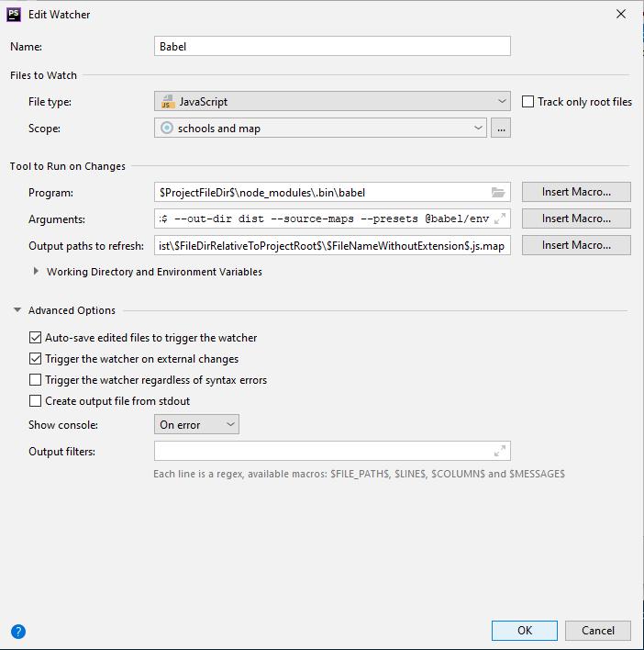The height and width of the screenshot is (650, 644).
Task: Expand the Arguments field with arrows icon
Action: [x=500, y=219]
